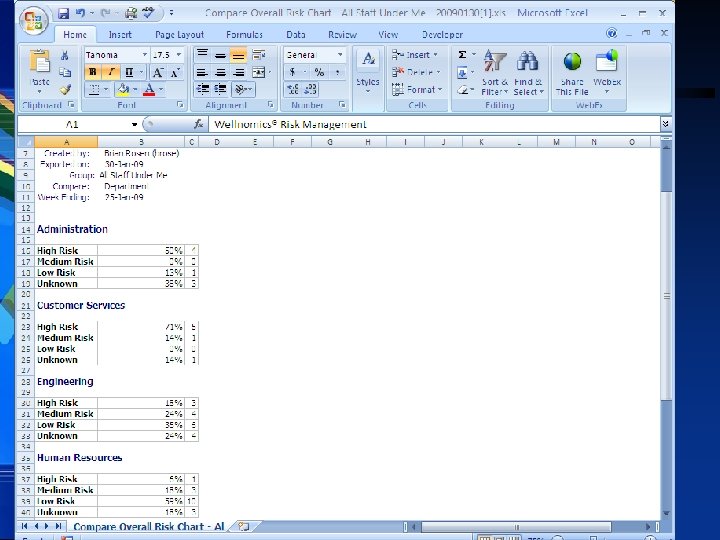Toggle Bottom Align
The width and height of the screenshot is (720, 540).
click(x=238, y=55)
